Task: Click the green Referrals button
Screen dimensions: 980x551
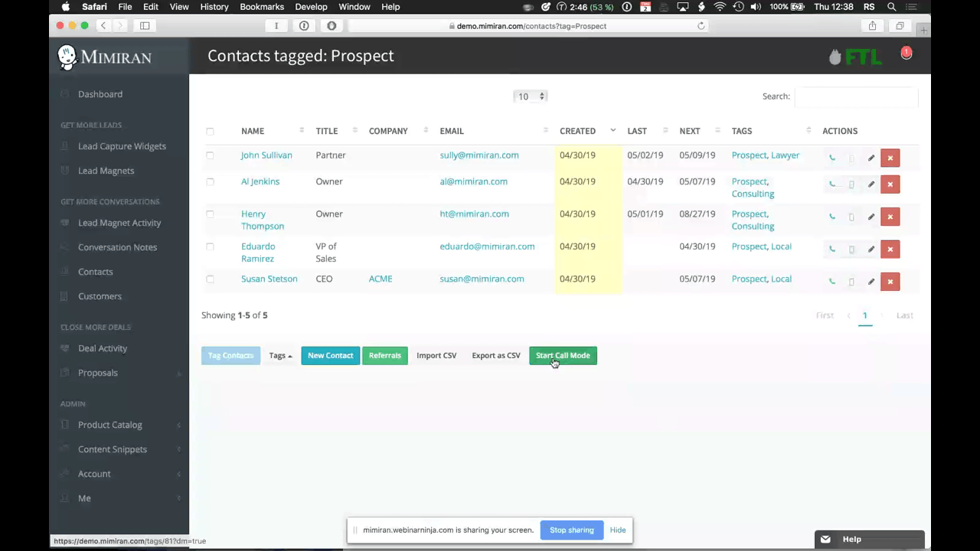Action: pyautogui.click(x=384, y=356)
